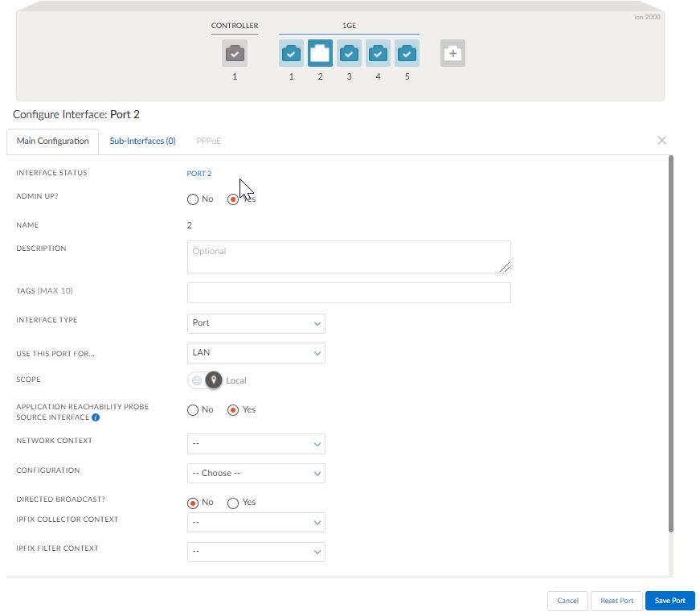The height and width of the screenshot is (616, 700).
Task: Open the PPPoE tab
Action: 208,140
